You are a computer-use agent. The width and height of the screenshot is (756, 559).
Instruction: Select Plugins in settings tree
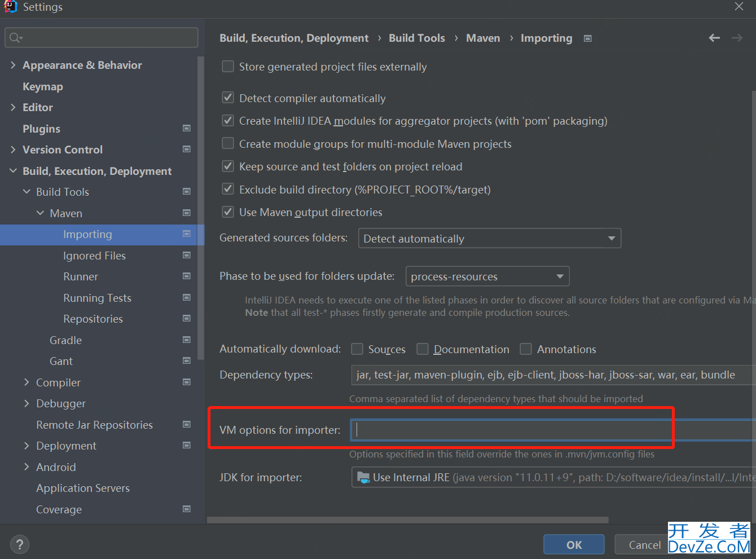[41, 129]
